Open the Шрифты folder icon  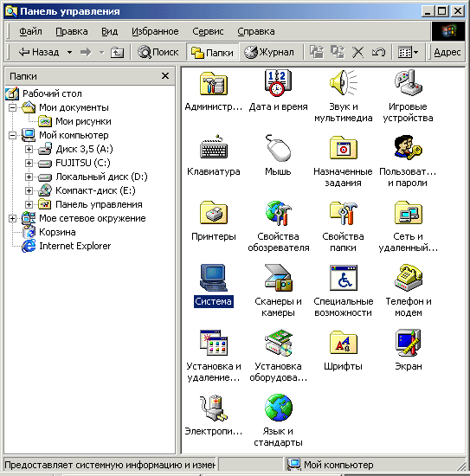pos(343,343)
